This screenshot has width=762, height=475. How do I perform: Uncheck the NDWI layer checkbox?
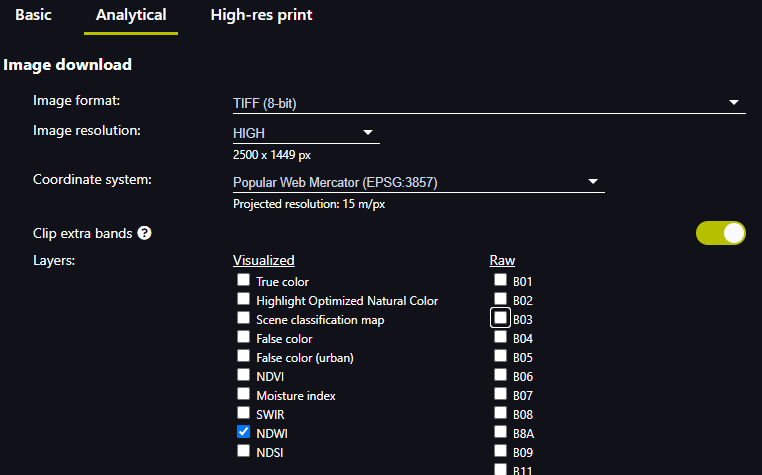(x=243, y=433)
